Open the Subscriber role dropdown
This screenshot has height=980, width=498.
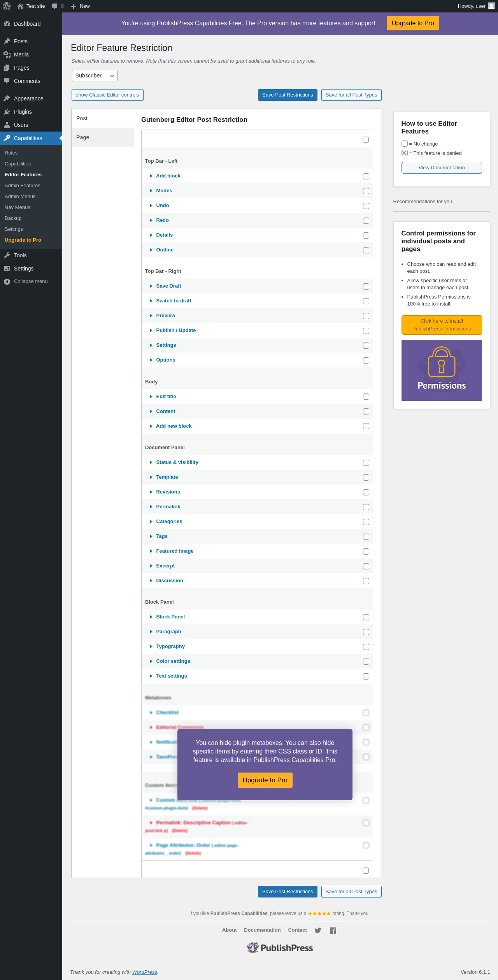pyautogui.click(x=95, y=76)
